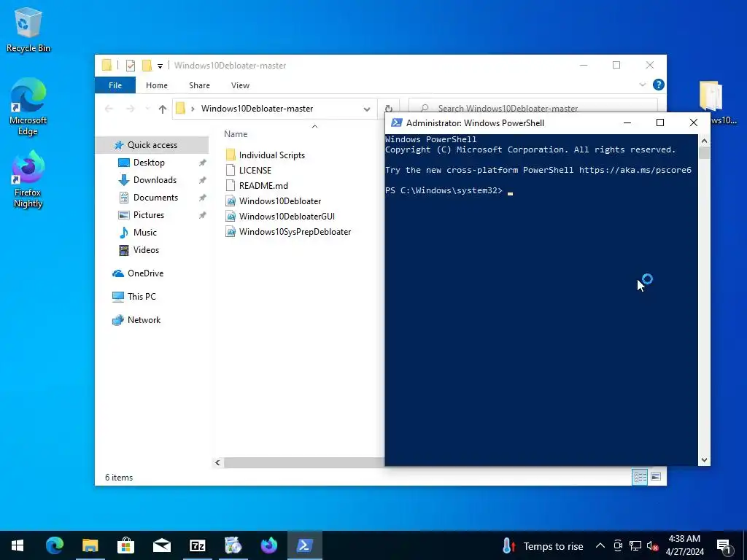Open the Windows Start menu
Viewport: 747px width, 560px height.
(18, 545)
